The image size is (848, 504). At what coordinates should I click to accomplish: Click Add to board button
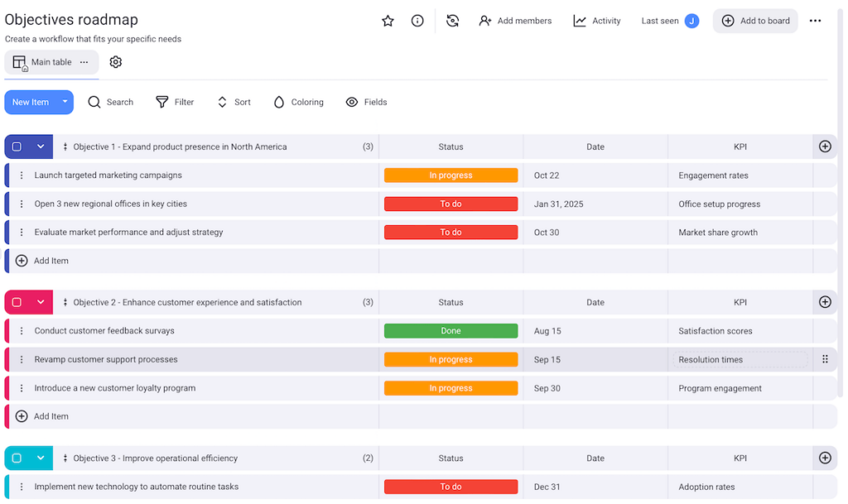pyautogui.click(x=754, y=21)
